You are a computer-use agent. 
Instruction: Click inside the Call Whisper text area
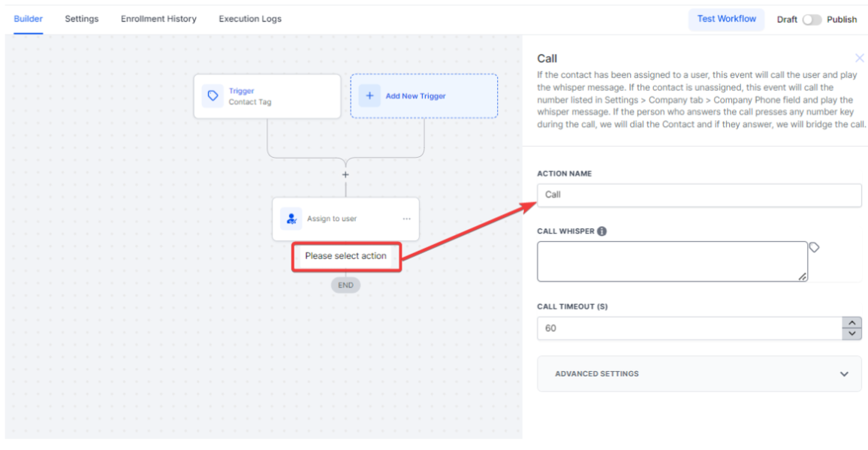tap(672, 261)
